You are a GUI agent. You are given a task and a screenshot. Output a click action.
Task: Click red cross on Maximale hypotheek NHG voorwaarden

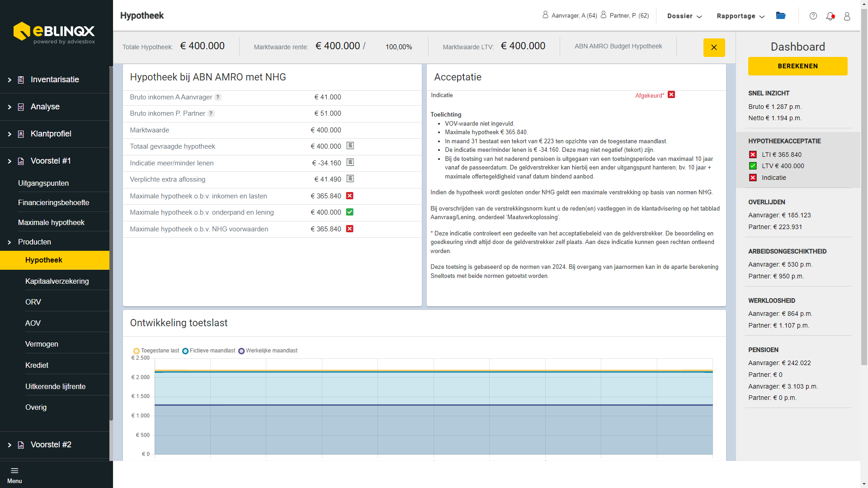(x=350, y=229)
